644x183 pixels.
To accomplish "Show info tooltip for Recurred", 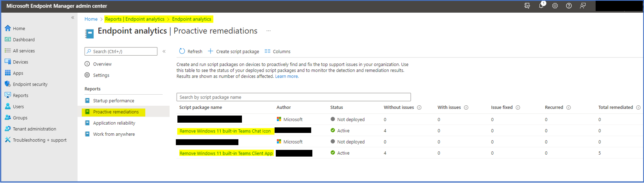I will click(x=568, y=107).
